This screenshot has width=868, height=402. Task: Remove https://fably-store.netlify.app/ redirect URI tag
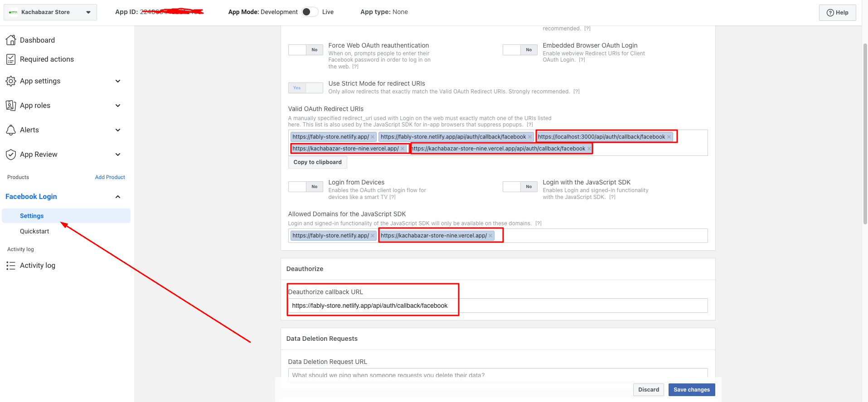point(373,137)
